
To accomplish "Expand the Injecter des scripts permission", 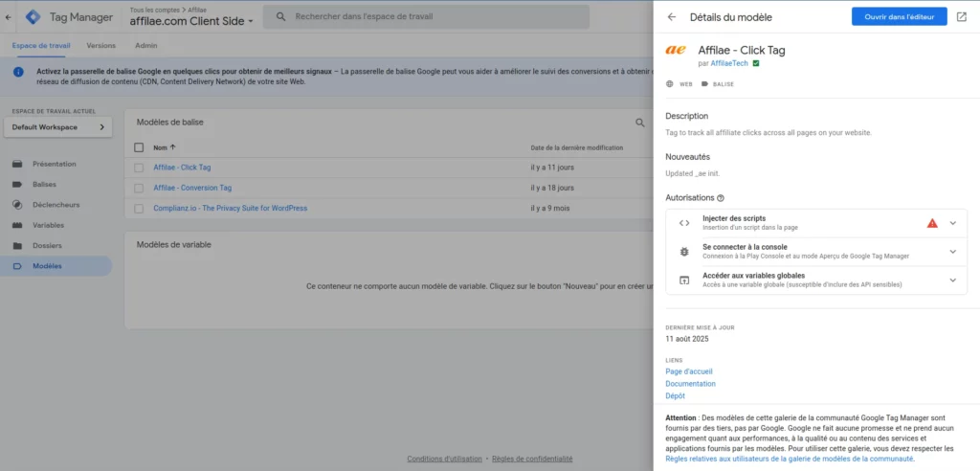I will coord(952,223).
